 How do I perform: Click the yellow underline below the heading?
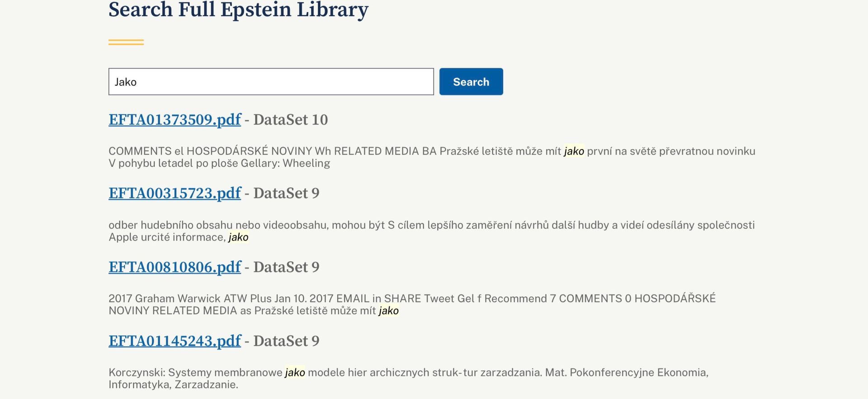click(126, 42)
